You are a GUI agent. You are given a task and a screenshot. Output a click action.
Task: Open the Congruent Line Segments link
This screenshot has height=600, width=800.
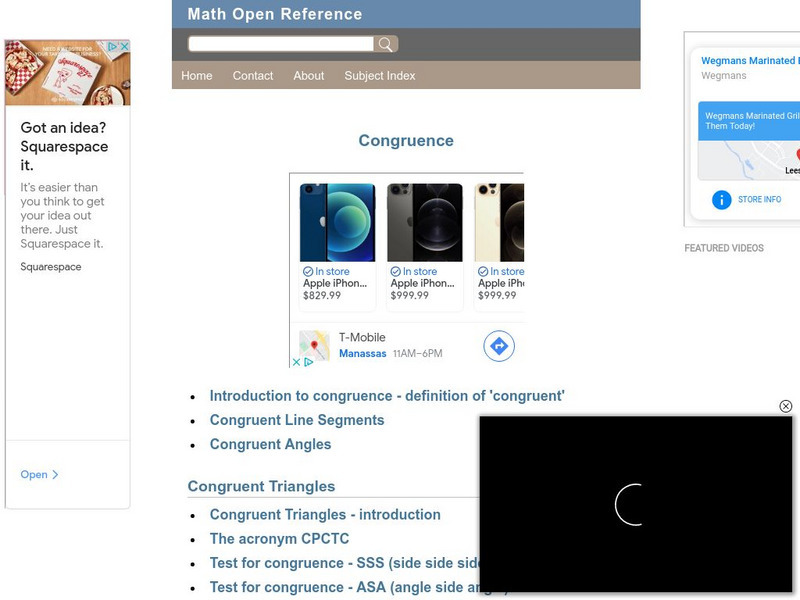pos(297,420)
